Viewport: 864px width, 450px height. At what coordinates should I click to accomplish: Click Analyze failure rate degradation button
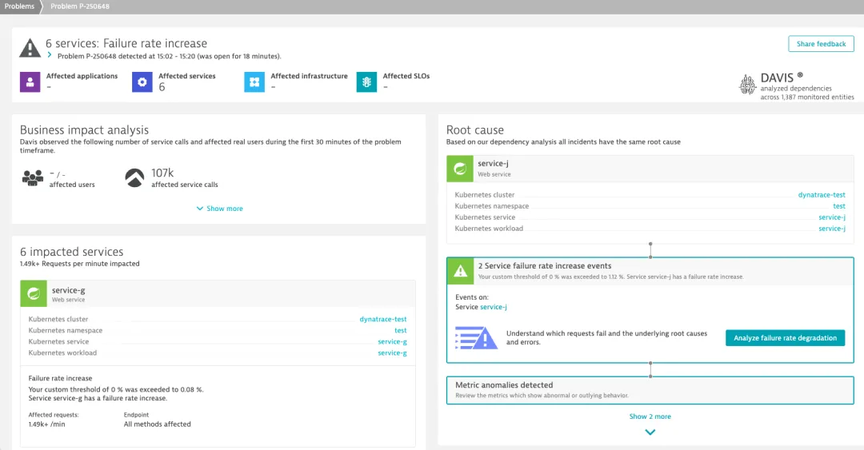(785, 338)
